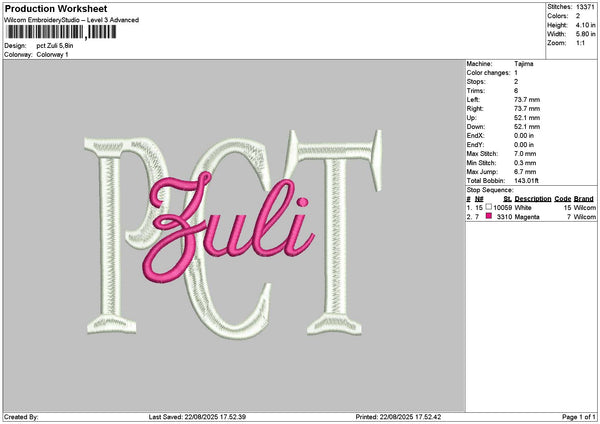This screenshot has height=424, width=600.
Task: Click the Magenta color swatch in stop 2
Action: (489, 216)
